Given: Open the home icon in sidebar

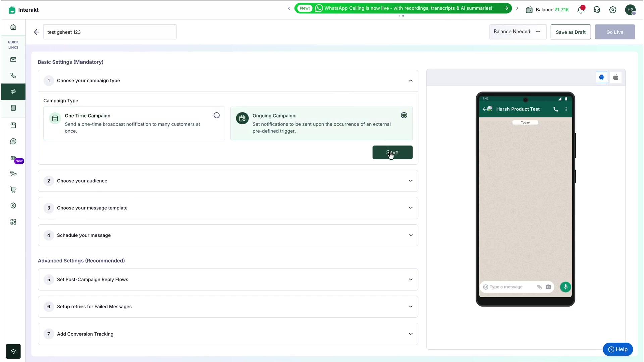Looking at the screenshot, I should coord(13,27).
